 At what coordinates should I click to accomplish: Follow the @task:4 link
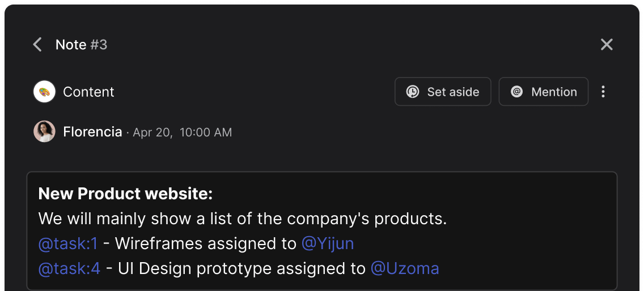[x=69, y=268]
